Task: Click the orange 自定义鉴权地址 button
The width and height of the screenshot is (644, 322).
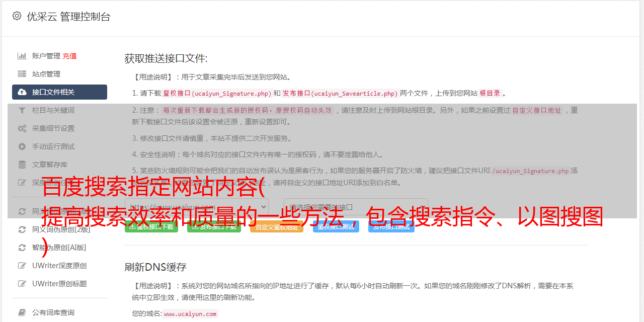Action: 277,226
